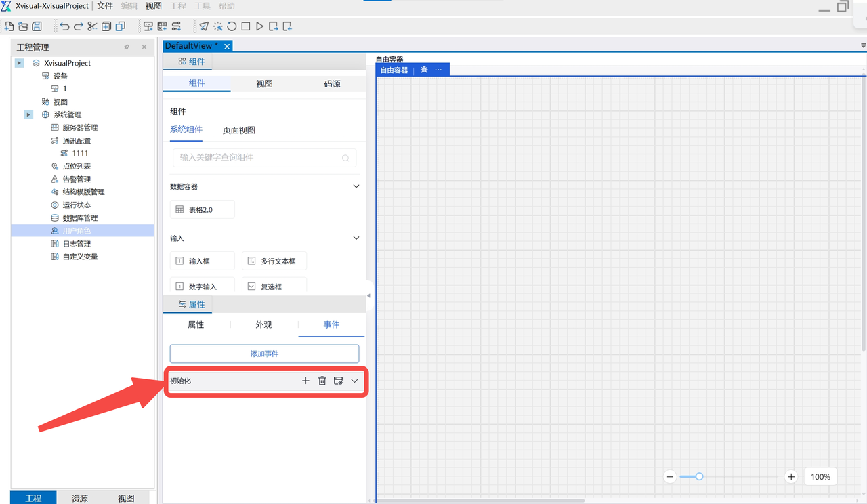Click the settings window icon on 初始化 row
The height and width of the screenshot is (504, 867).
339,381
